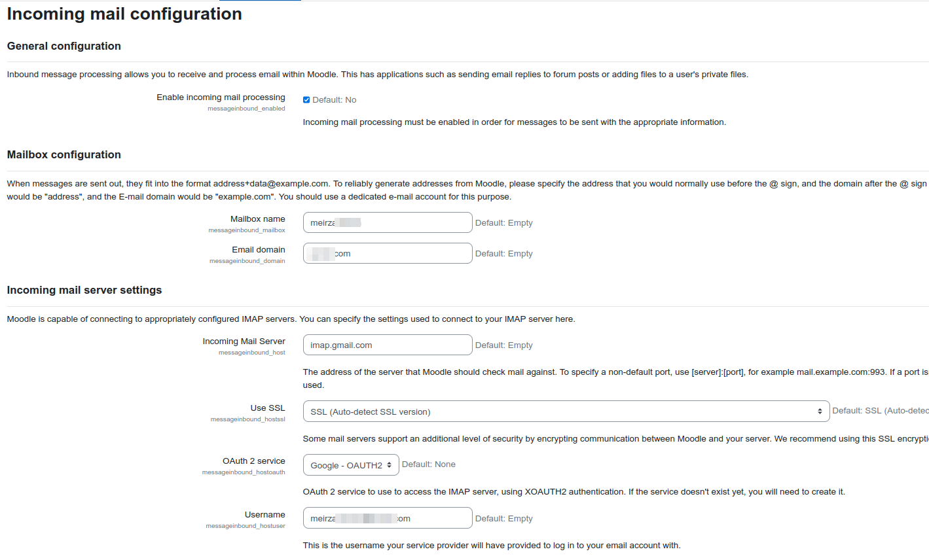Click the 'The address of the server' help text
This screenshot has height=560, width=929.
615,378
